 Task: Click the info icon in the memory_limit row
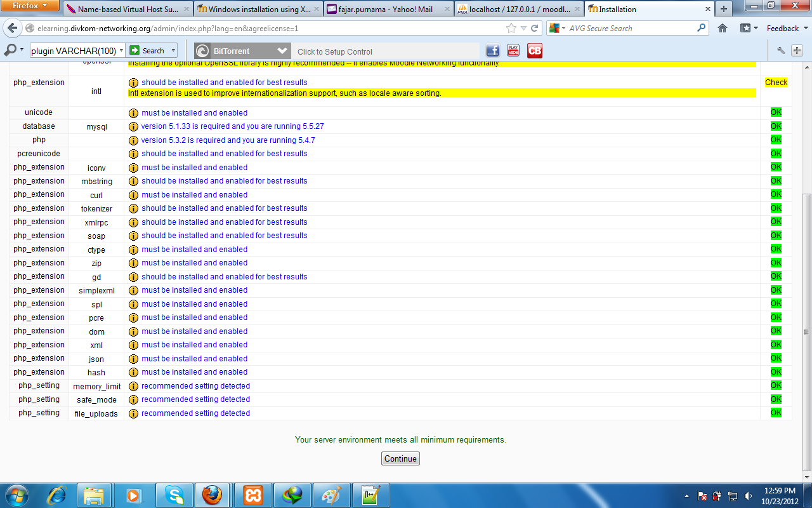click(133, 386)
